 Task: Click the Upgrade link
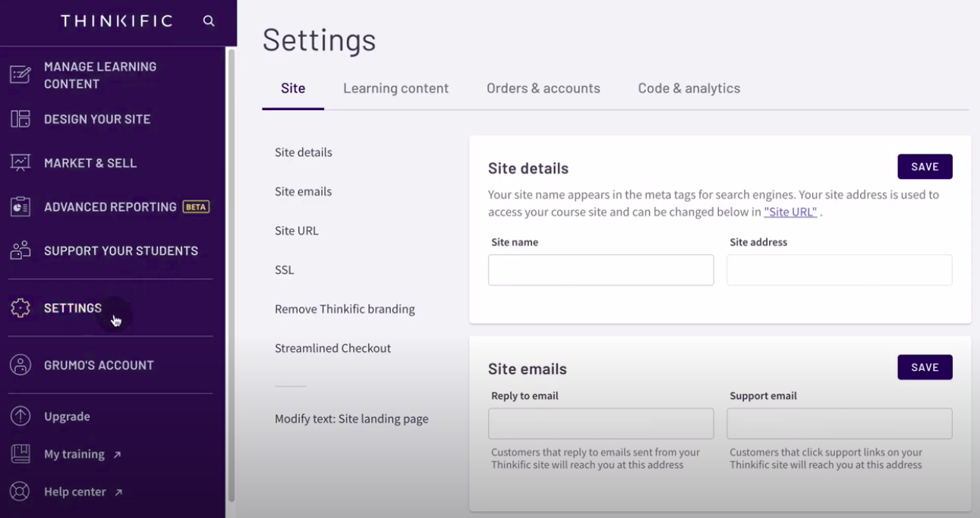[67, 416]
